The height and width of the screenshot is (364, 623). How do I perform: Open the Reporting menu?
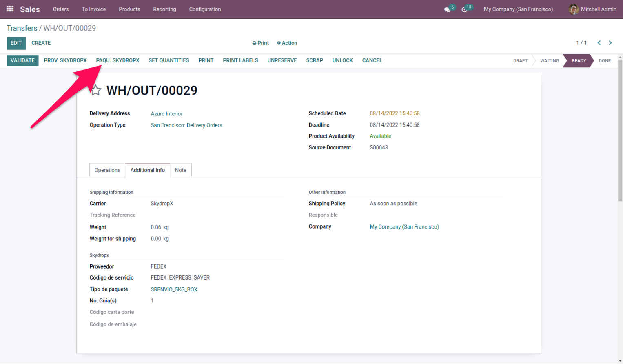click(164, 9)
